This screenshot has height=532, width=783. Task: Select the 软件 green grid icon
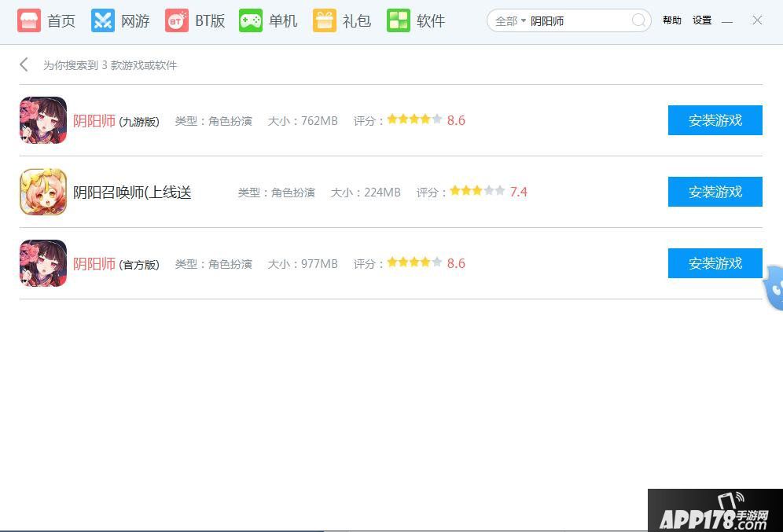pos(399,21)
